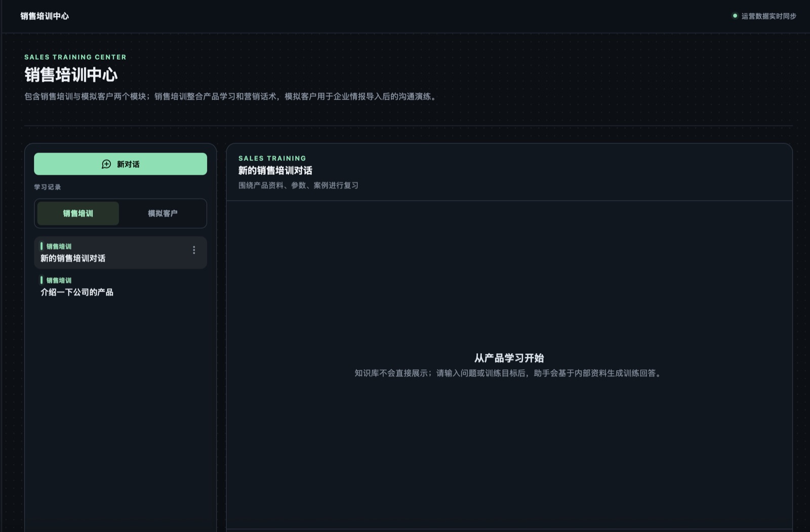Open the 介绍一下公司的产品 conversation record
Screen dimensions: 810x532
(x=120, y=287)
